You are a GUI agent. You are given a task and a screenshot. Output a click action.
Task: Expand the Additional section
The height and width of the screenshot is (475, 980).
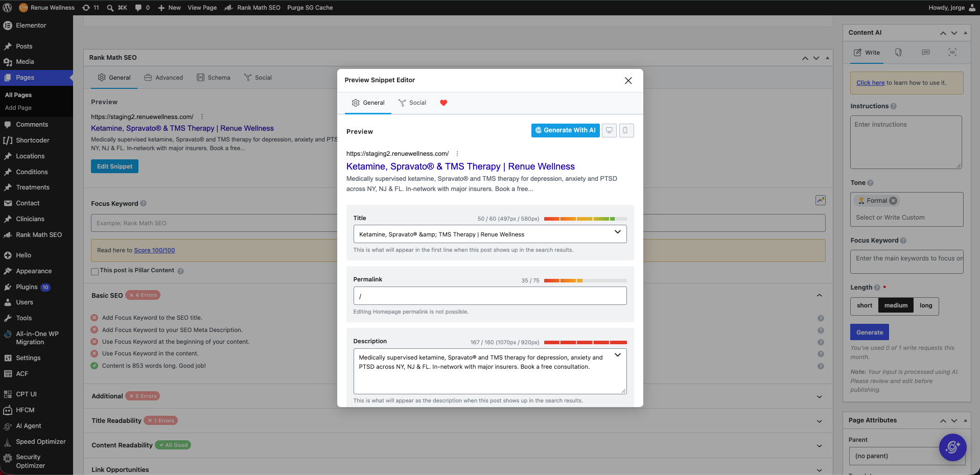(x=819, y=397)
